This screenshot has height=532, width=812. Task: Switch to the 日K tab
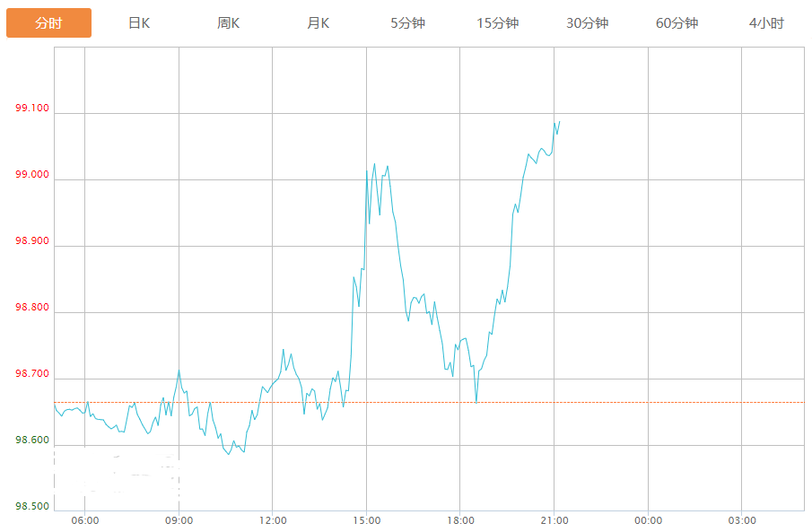click(x=139, y=23)
